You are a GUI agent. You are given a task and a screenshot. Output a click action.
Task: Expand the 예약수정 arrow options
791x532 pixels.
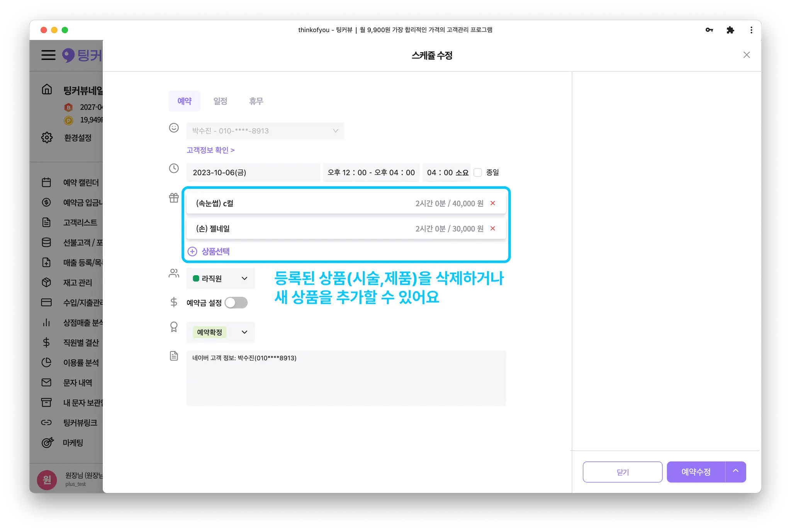click(735, 471)
